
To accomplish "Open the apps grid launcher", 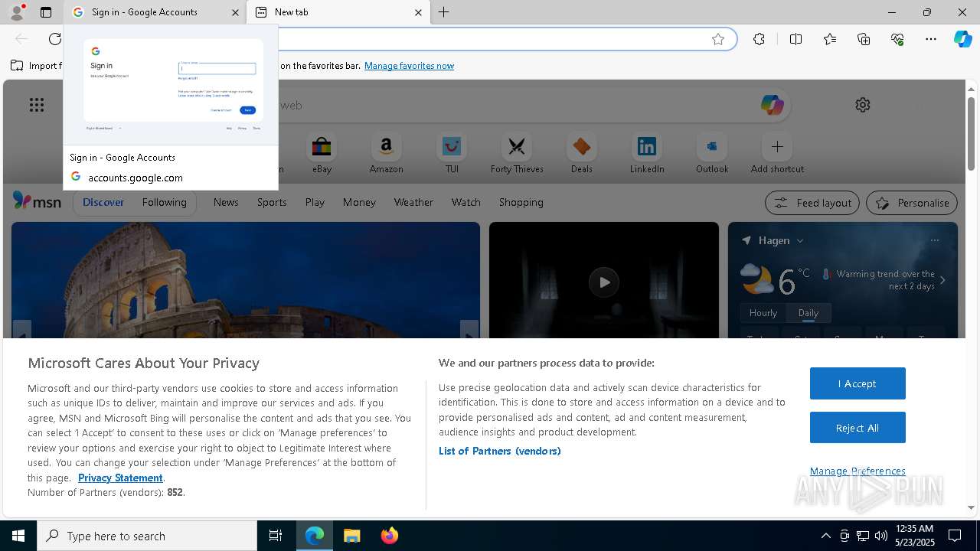I will click(37, 105).
